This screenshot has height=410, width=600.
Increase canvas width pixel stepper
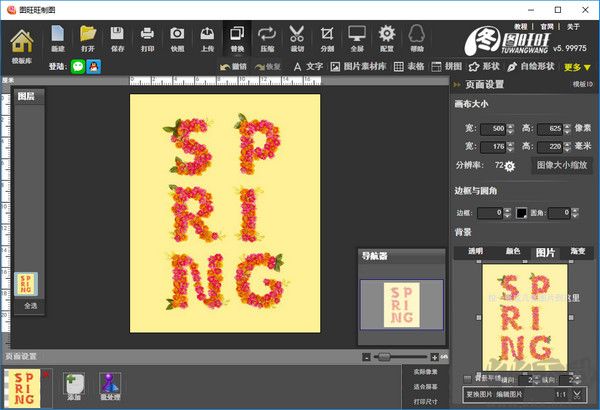click(510, 126)
